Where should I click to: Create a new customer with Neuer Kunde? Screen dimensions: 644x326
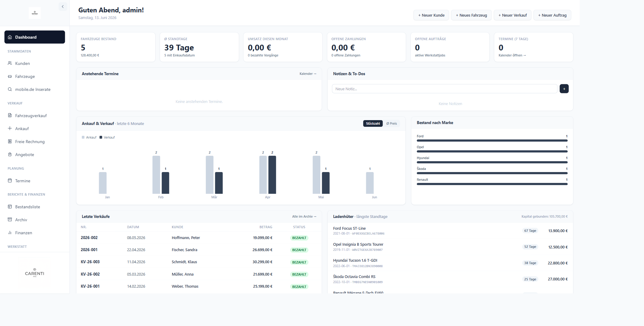click(x=431, y=15)
